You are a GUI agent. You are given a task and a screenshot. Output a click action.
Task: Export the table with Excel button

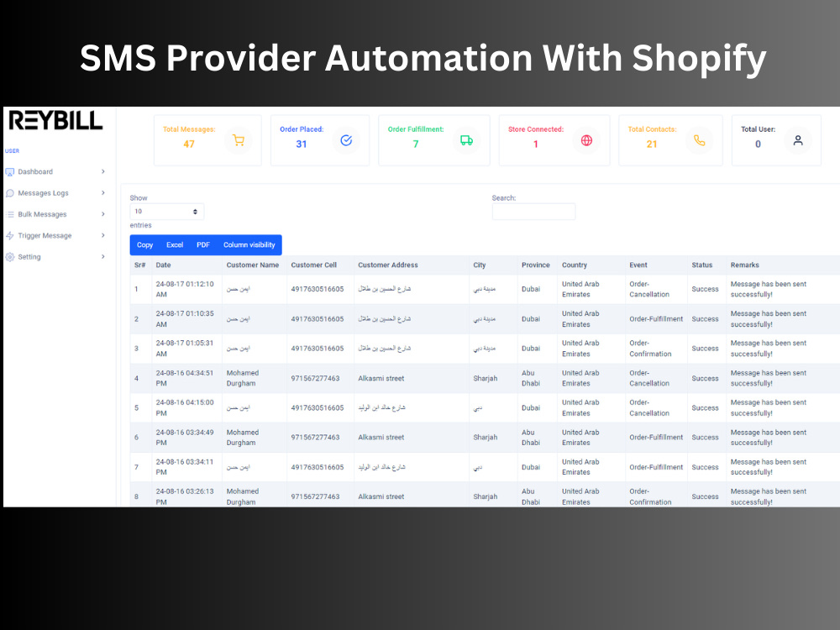[175, 244]
